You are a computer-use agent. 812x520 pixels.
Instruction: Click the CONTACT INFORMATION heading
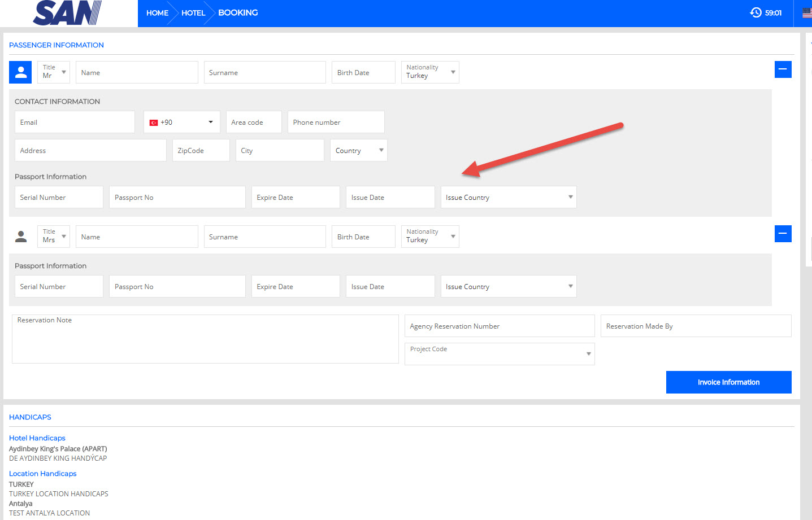pos(57,102)
